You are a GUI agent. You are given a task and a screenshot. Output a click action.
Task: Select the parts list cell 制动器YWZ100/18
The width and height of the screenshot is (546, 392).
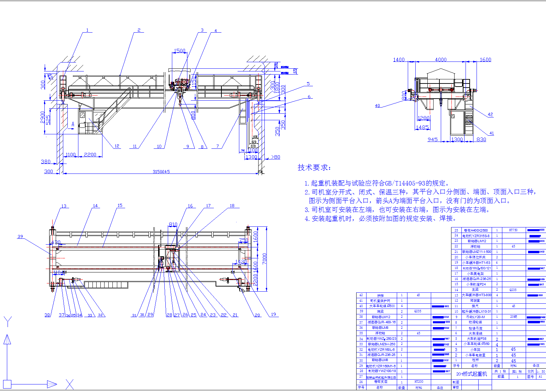382,371
